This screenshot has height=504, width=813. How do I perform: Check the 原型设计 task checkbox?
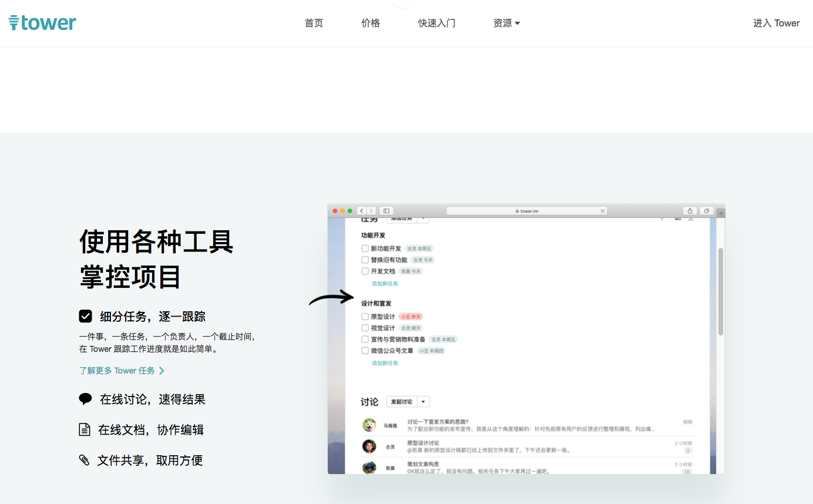(x=365, y=317)
